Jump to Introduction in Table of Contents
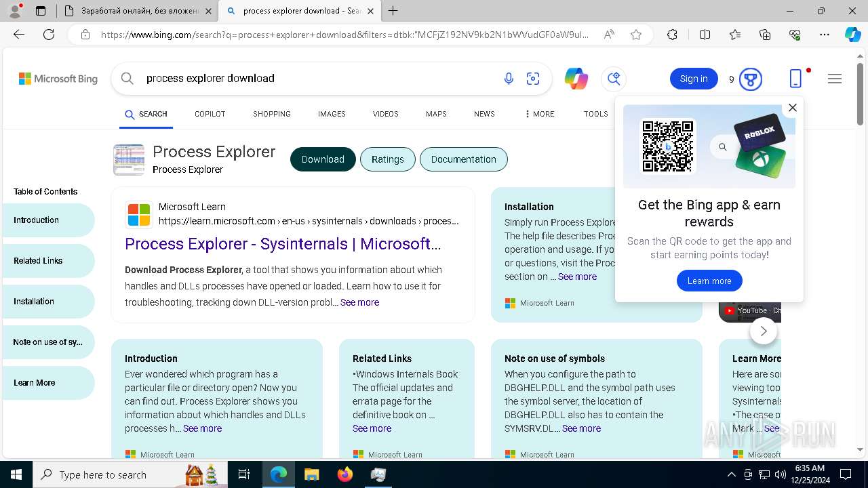 tap(49, 220)
